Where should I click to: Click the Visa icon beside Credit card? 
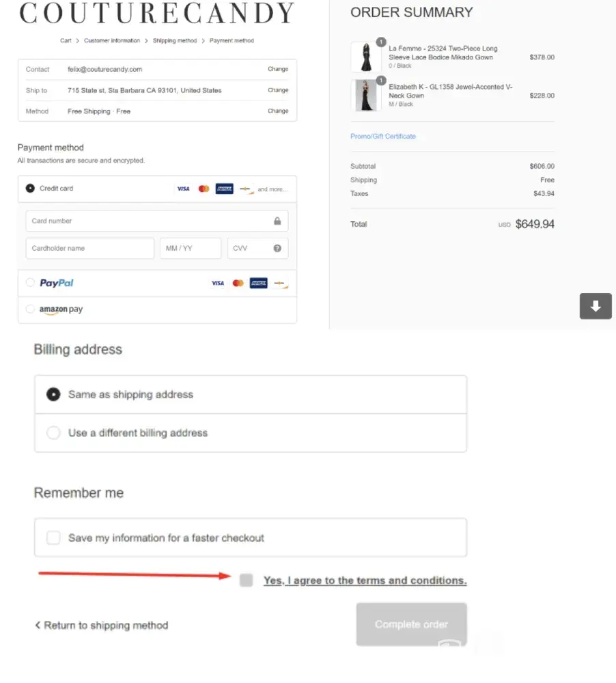(x=183, y=189)
